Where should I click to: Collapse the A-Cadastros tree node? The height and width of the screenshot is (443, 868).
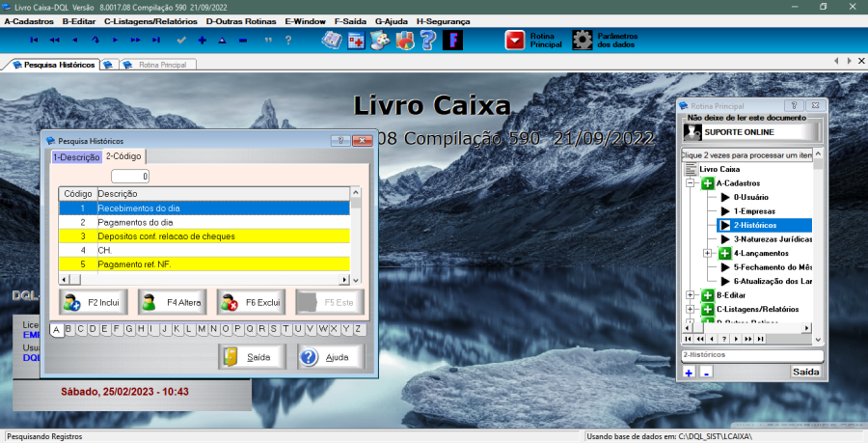(691, 183)
